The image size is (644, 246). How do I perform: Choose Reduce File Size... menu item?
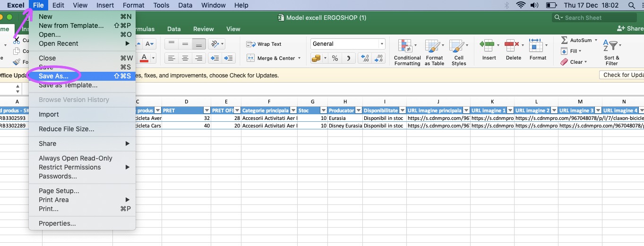[x=82, y=129]
